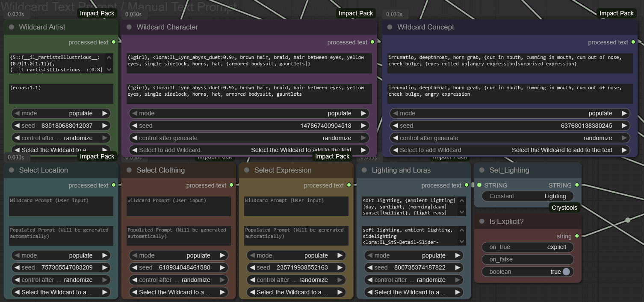This screenshot has width=644, height=302.
Task: Increase Select Location seed with right arrow
Action: pos(105,267)
